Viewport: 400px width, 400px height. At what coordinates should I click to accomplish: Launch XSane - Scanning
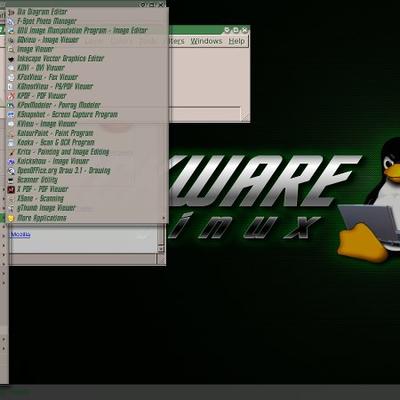point(87,198)
